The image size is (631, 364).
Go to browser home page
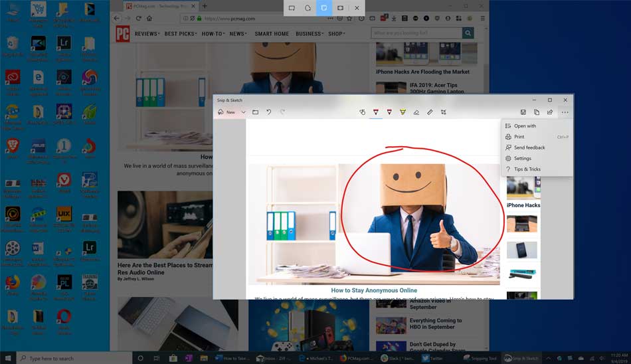149,19
